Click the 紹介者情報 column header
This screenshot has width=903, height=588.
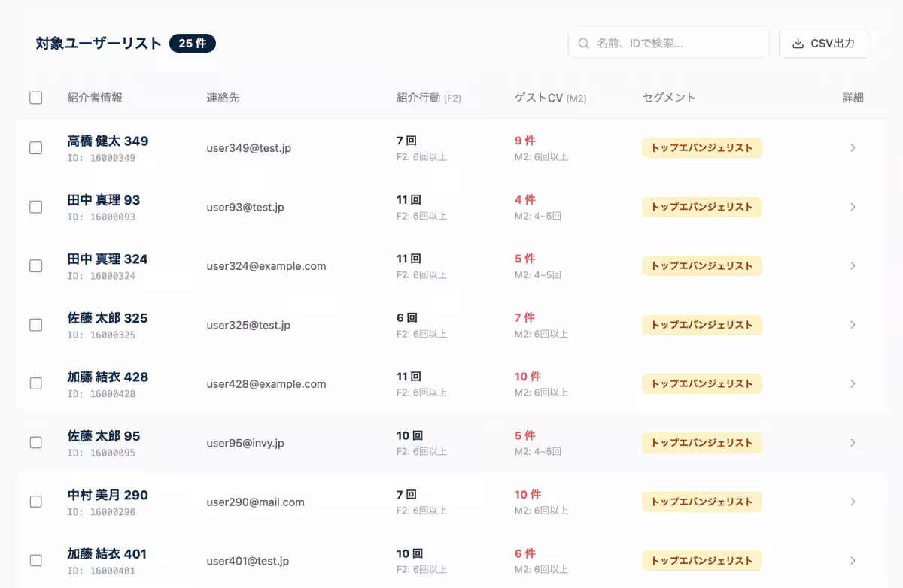[95, 98]
